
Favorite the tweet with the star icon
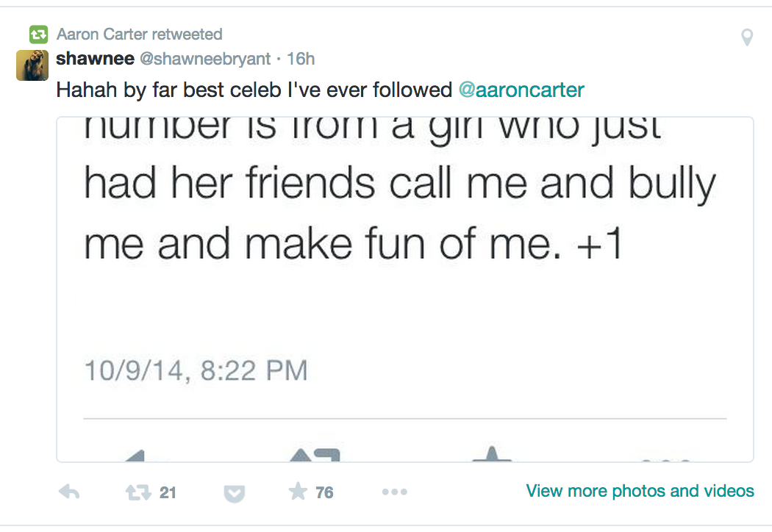pos(297,492)
